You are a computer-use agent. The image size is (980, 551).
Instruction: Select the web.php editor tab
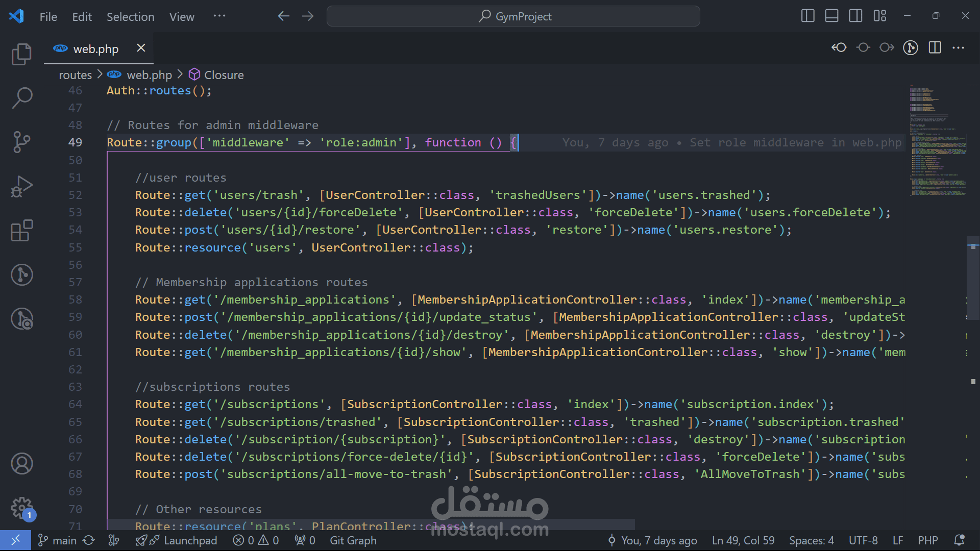coord(95,49)
